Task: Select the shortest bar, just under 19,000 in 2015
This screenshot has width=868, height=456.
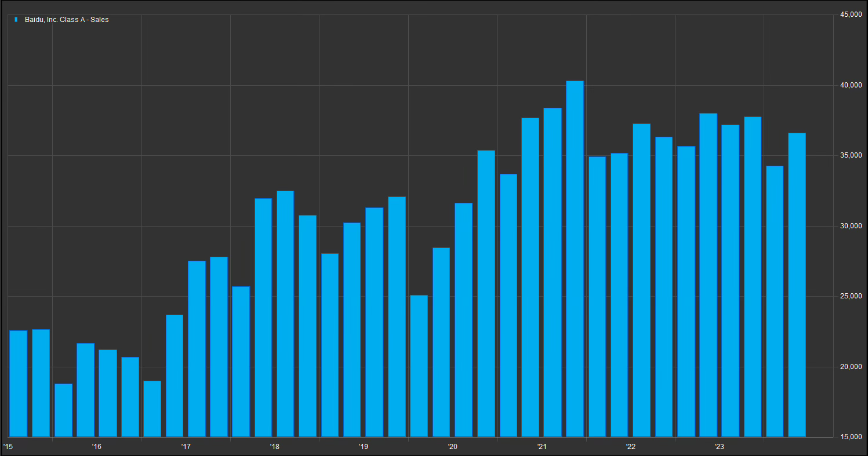Action: point(63,410)
